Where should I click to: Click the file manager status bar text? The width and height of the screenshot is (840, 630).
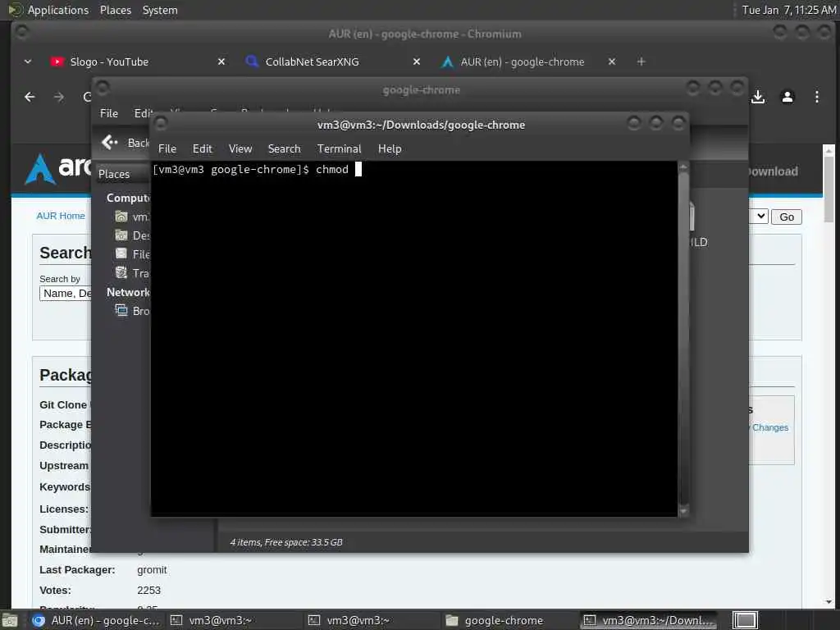coord(286,542)
